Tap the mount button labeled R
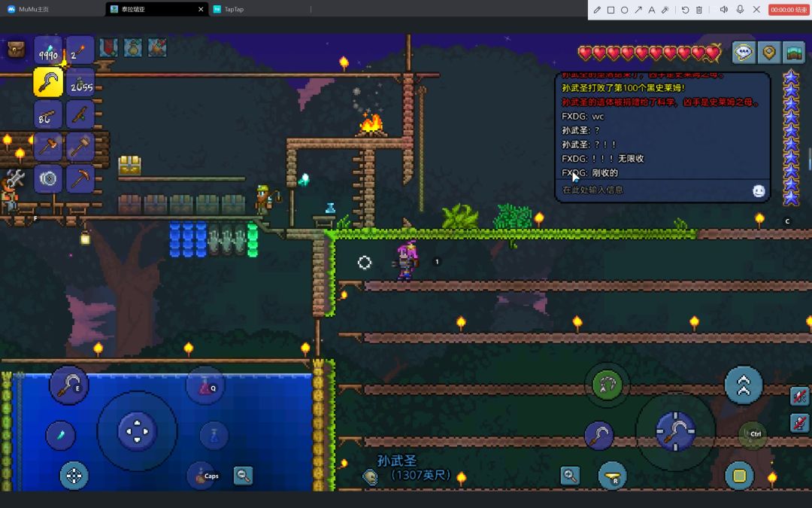Image resolution: width=812 pixels, height=508 pixels. (x=613, y=476)
